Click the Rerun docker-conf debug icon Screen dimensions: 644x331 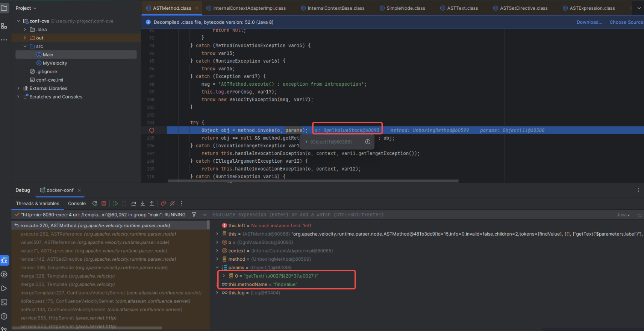95,203
